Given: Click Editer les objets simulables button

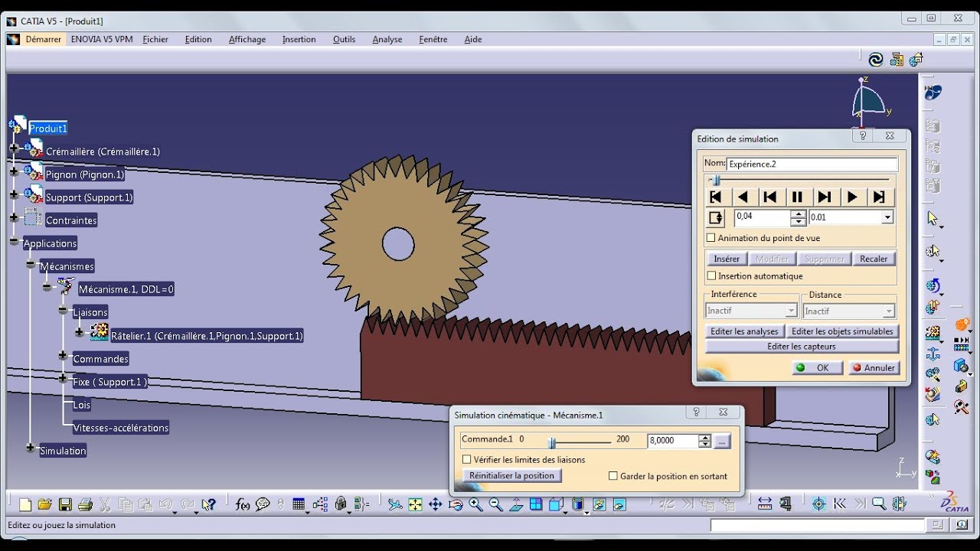Looking at the screenshot, I should click(x=842, y=331).
